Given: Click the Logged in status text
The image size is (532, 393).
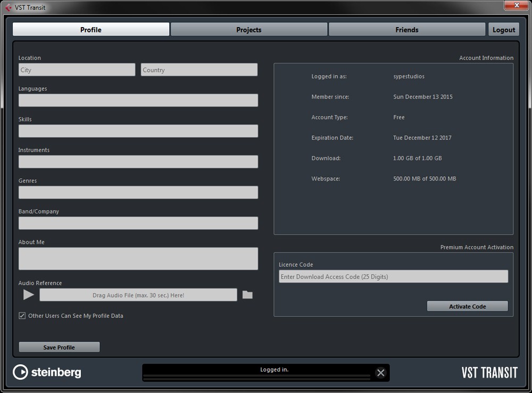Looking at the screenshot, I should click(x=274, y=370).
